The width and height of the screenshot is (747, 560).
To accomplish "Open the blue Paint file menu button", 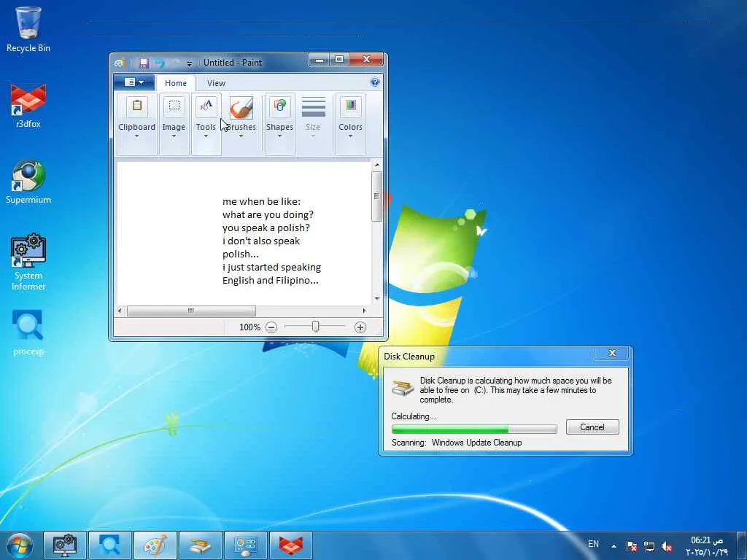I will tap(134, 82).
